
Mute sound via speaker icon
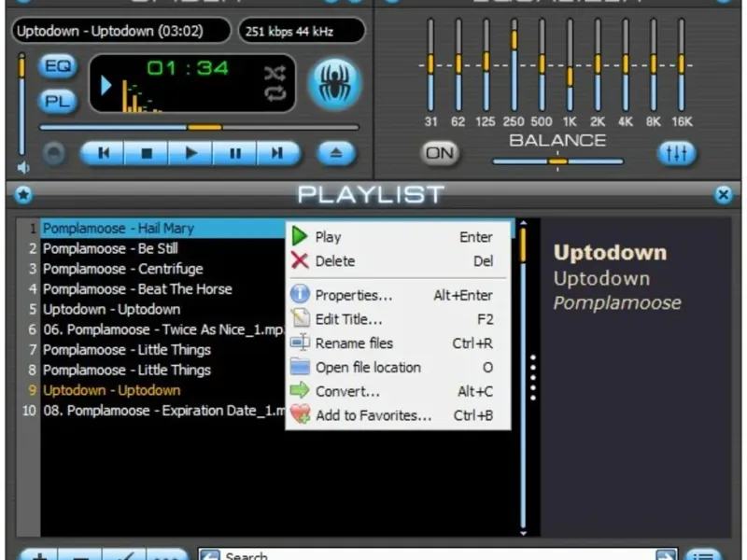22,168
